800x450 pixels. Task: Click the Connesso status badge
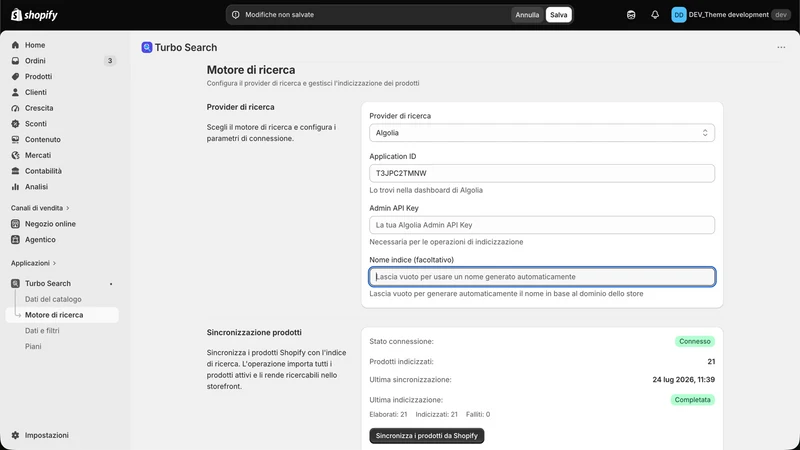[694, 341]
